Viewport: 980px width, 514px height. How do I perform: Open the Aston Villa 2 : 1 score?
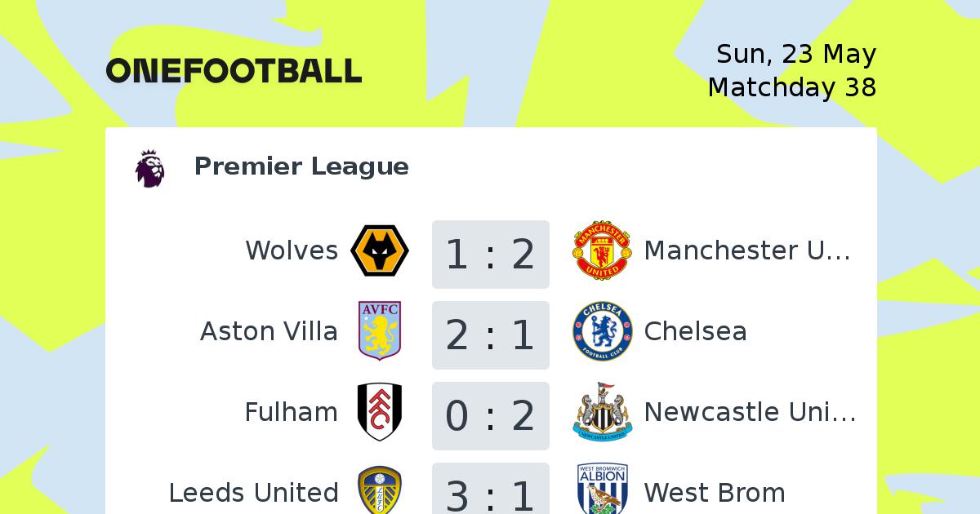coord(491,335)
